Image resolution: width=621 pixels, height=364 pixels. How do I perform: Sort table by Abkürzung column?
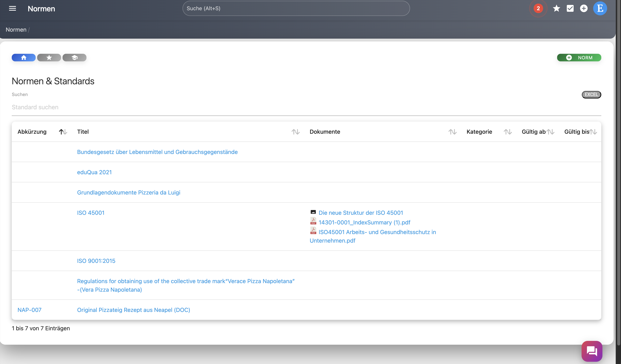pyautogui.click(x=63, y=132)
